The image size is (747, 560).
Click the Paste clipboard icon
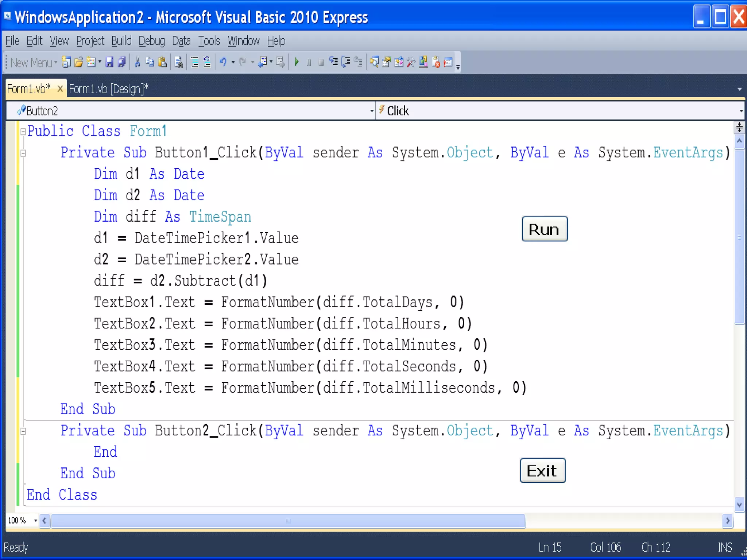(x=162, y=62)
